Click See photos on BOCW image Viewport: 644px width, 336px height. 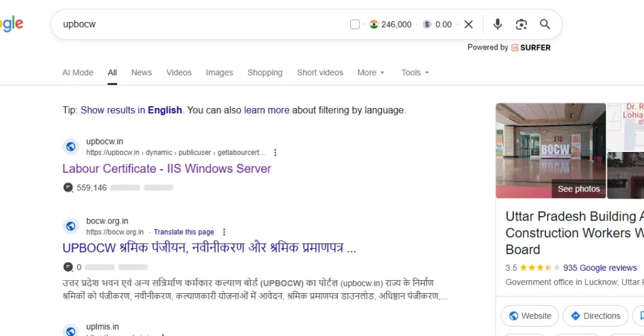tap(579, 188)
